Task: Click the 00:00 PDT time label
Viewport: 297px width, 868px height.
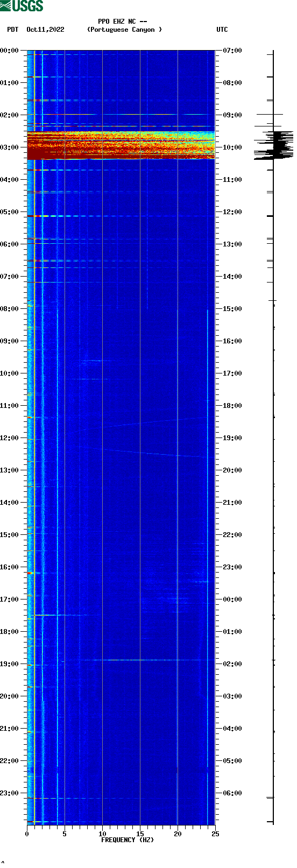Action: click(10, 51)
